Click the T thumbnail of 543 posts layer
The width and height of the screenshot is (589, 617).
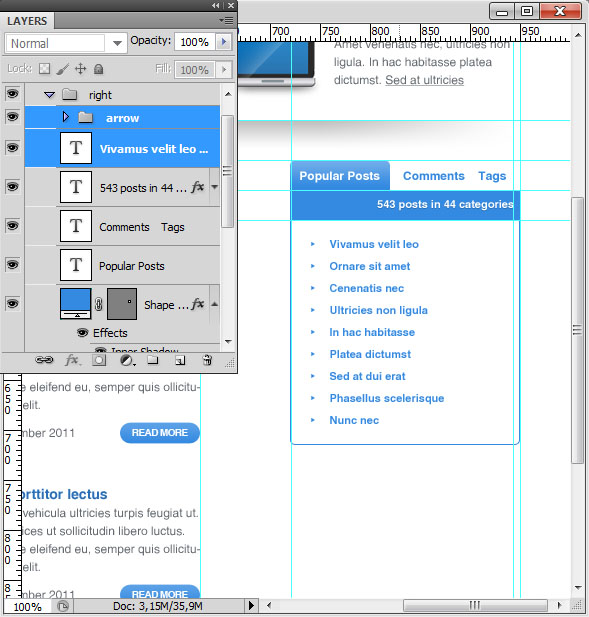tap(76, 187)
